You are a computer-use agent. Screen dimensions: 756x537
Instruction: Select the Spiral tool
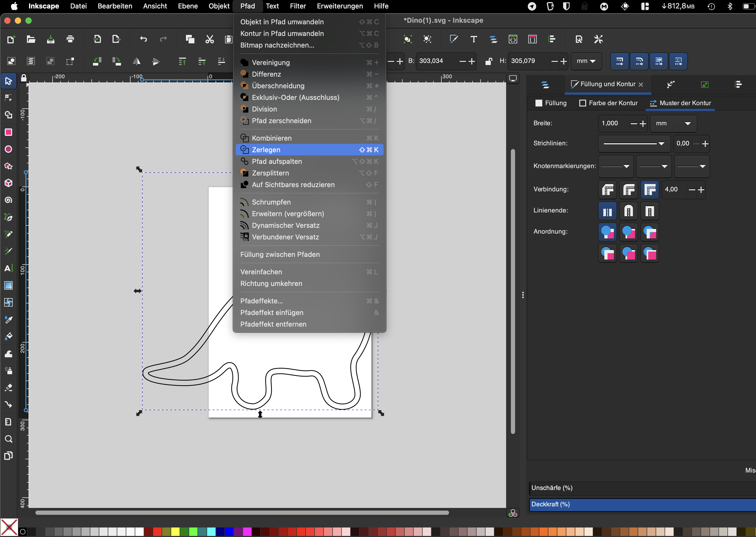tap(9, 200)
